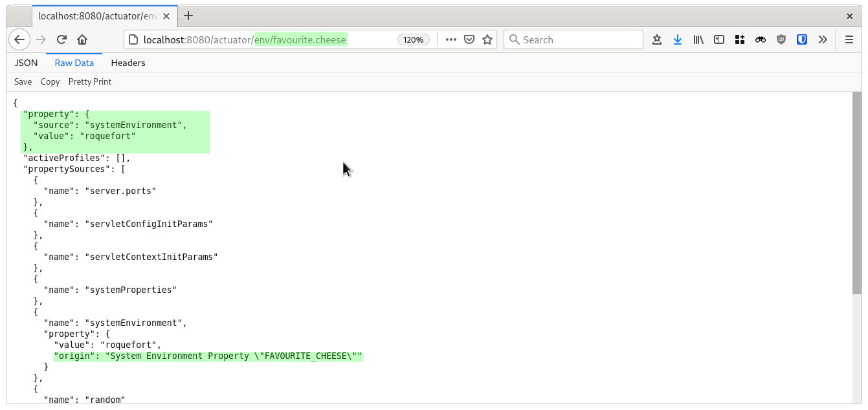Click the 120% zoom indicator
Viewport: 868px width, 410px height.
coord(413,39)
